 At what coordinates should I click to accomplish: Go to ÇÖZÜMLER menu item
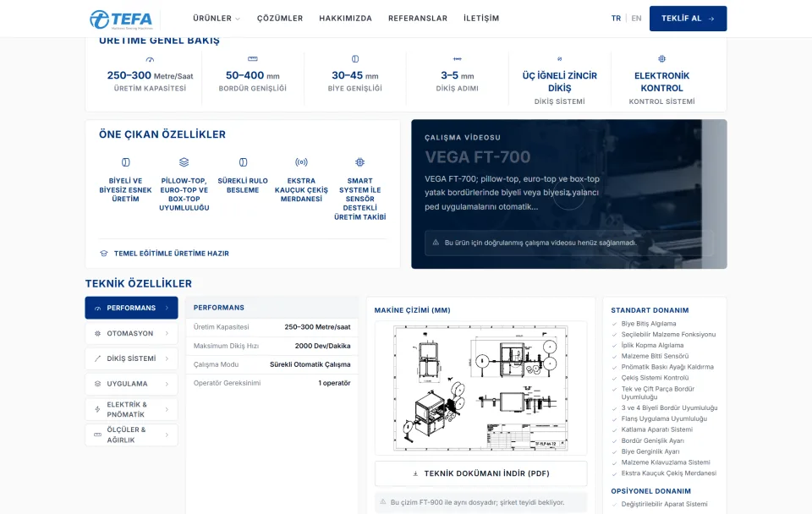[x=280, y=18]
